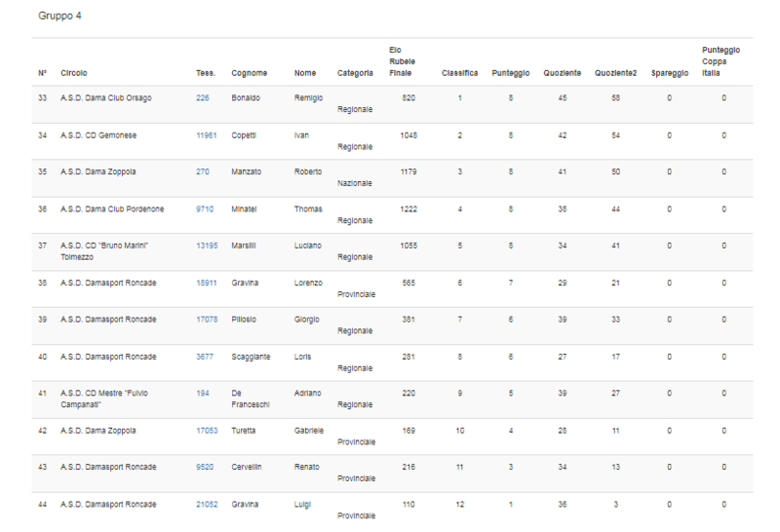This screenshot has width=780, height=532.
Task: Select the A.S.D. Dama Club Orsago cell
Action: click(x=105, y=98)
